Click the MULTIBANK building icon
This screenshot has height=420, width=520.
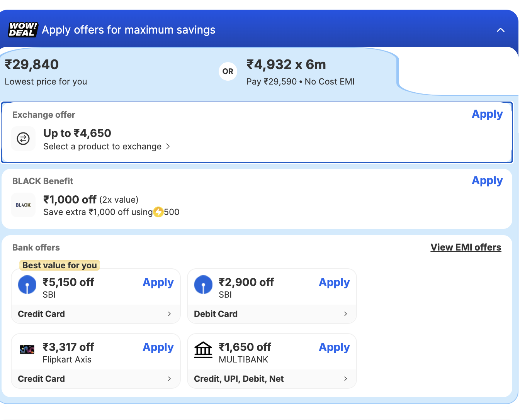click(203, 350)
